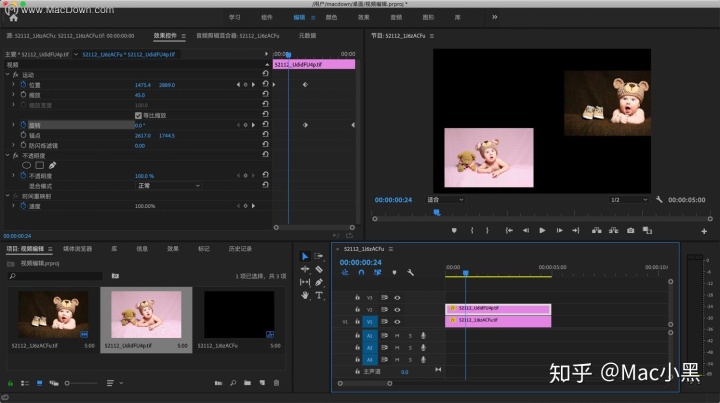The width and height of the screenshot is (720, 403).
Task: Open timeline display settings wrench
Action: coord(411,273)
